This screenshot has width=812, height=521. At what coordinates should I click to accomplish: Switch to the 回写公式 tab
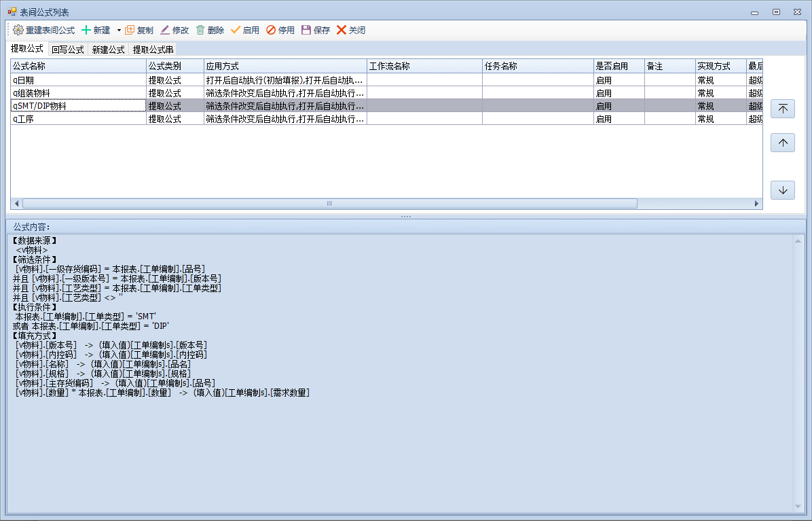(x=67, y=50)
